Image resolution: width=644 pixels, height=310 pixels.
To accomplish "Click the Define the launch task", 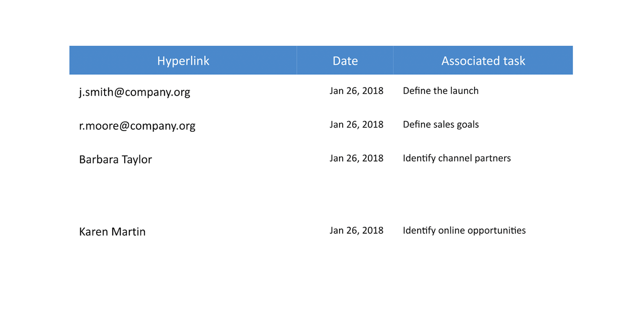I will pyautogui.click(x=441, y=91).
